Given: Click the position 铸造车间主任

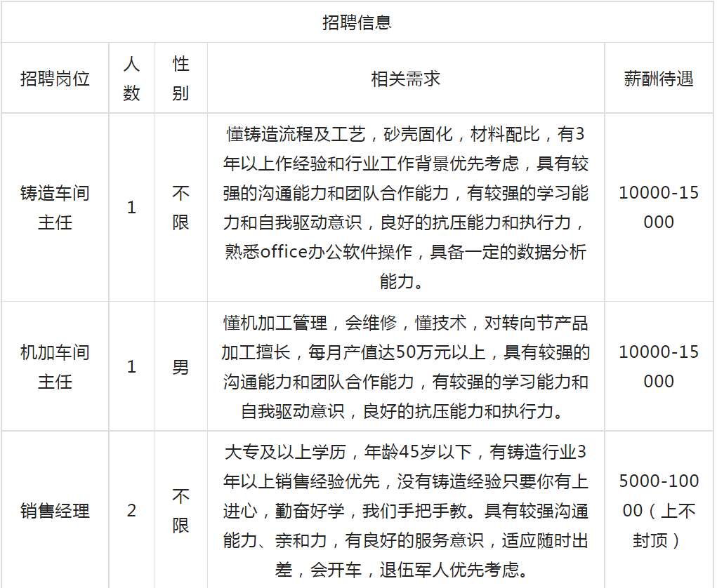Looking at the screenshot, I should (55, 208).
